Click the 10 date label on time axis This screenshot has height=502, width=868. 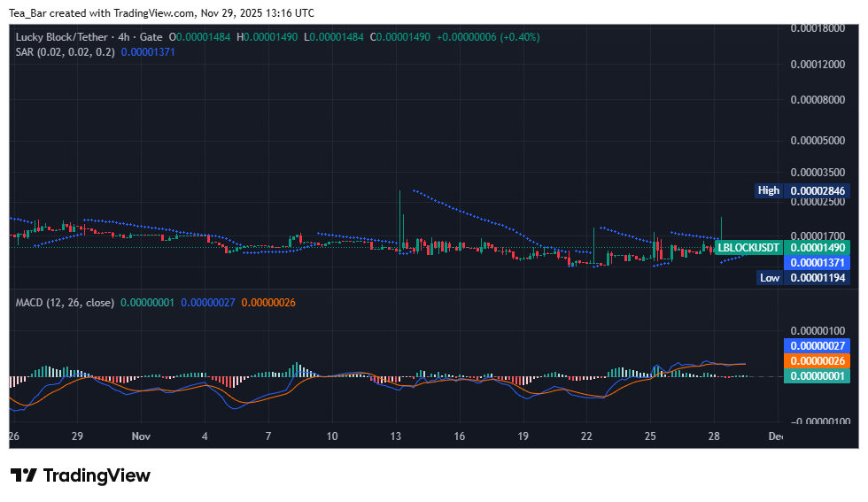pos(332,436)
